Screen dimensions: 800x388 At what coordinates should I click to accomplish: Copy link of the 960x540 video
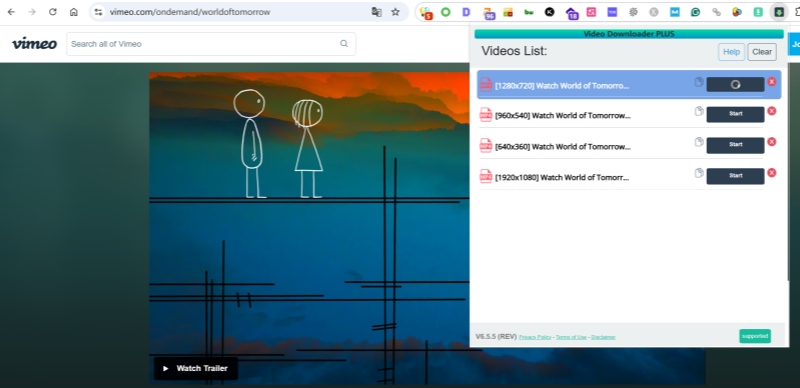(x=699, y=111)
